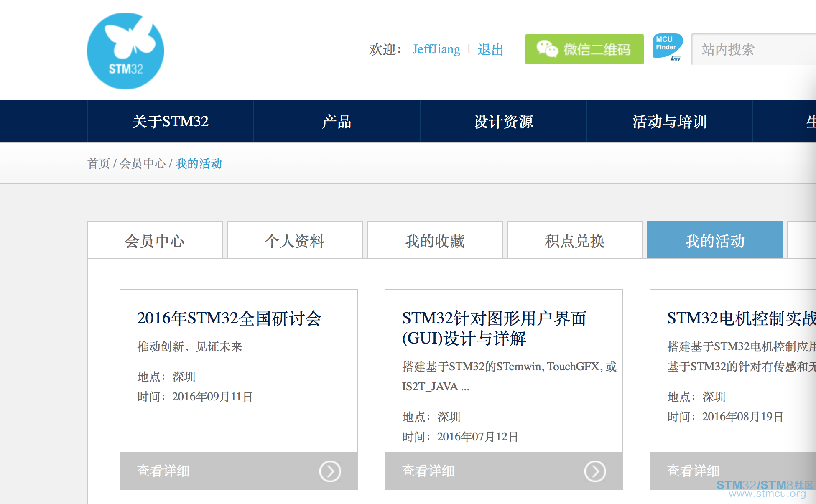Open the 关于STM32 menu
The image size is (816, 504).
170,122
